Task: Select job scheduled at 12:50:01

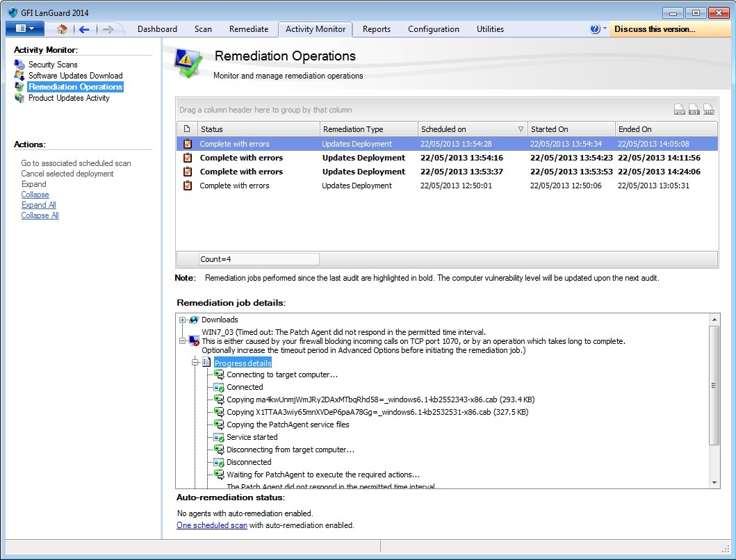Action: pos(448,186)
